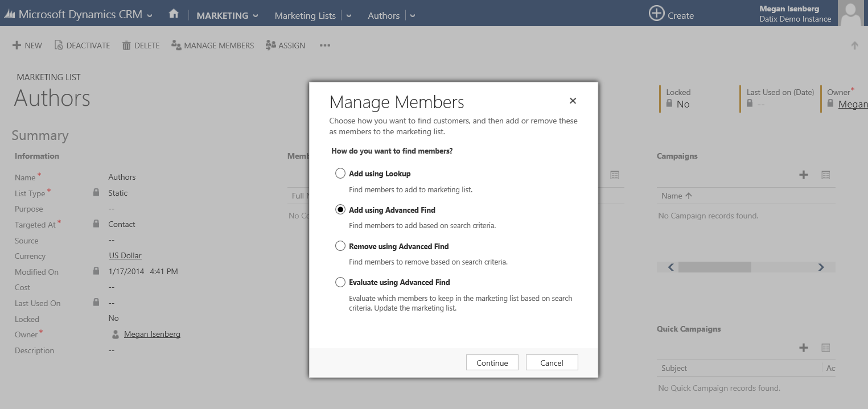This screenshot has width=868, height=409.
Task: Click the Last Used on (Date) lock icon
Action: click(x=750, y=104)
